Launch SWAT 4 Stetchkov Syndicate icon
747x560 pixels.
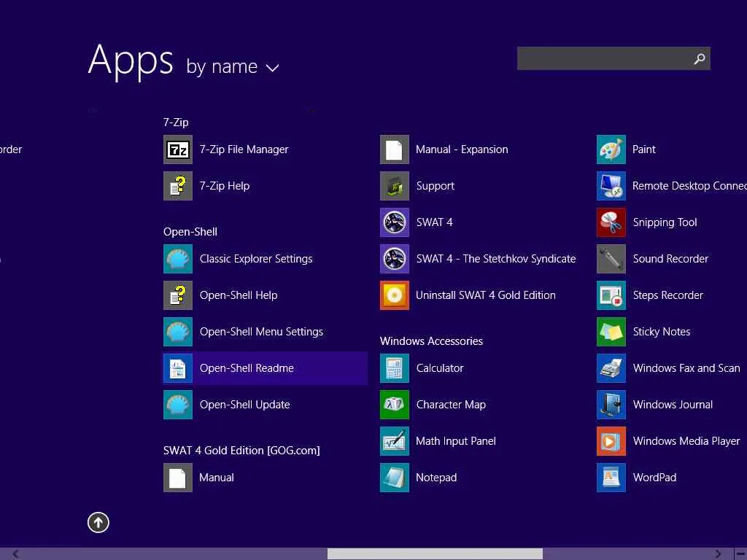(x=395, y=259)
